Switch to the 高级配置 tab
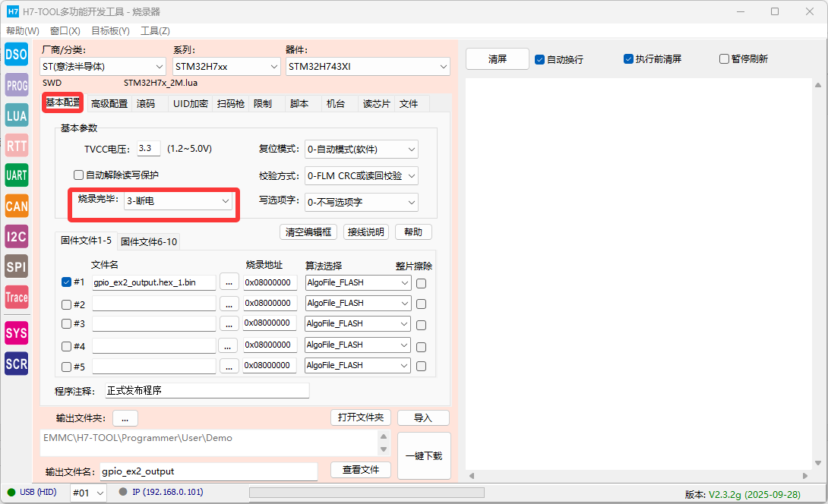 coord(109,104)
